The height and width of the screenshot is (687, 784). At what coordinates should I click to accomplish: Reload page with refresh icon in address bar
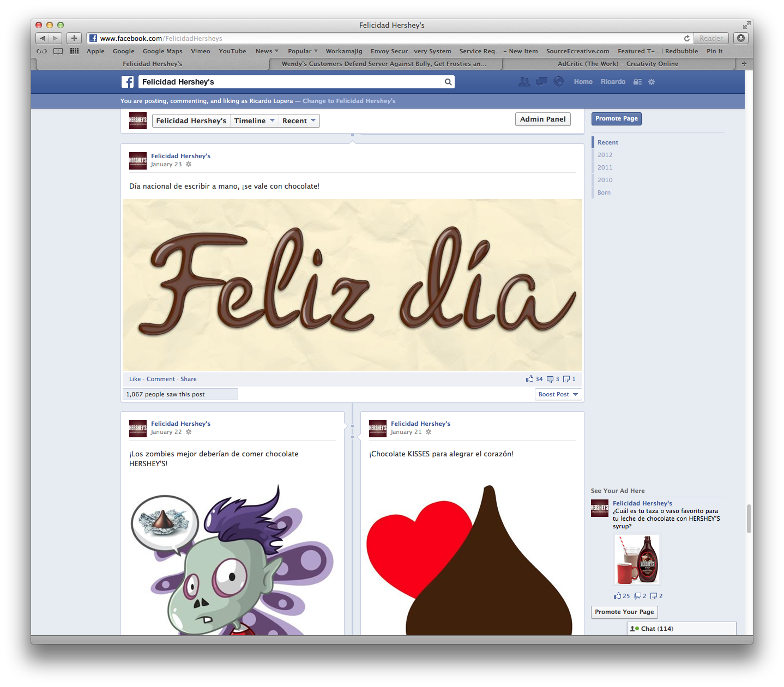pyautogui.click(x=687, y=38)
